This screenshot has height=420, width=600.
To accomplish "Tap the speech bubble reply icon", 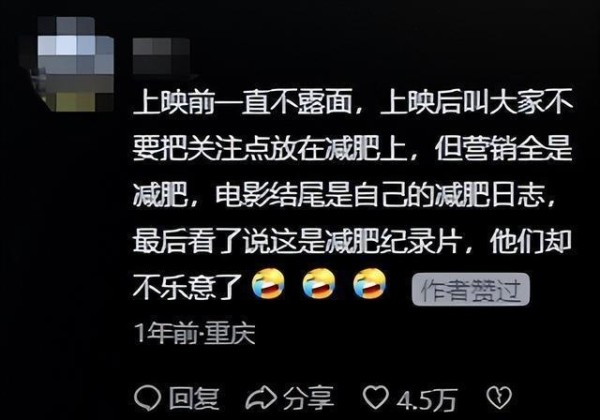I will [x=147, y=399].
